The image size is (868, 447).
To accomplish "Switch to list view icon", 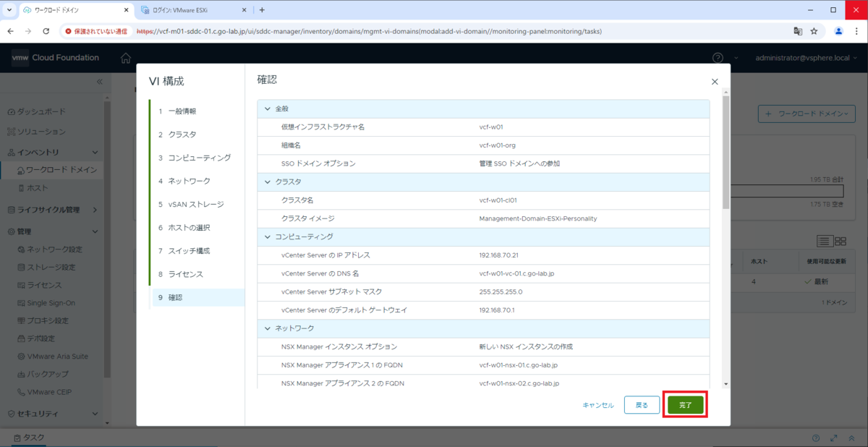I will click(825, 241).
